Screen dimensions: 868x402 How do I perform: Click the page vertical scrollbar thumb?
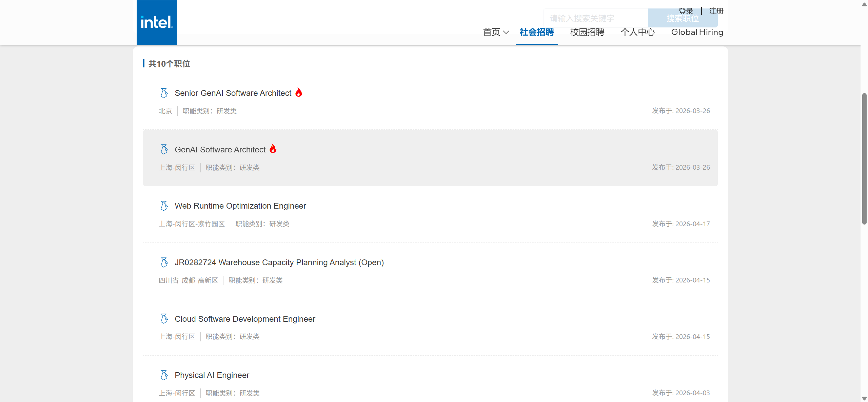pos(864,158)
